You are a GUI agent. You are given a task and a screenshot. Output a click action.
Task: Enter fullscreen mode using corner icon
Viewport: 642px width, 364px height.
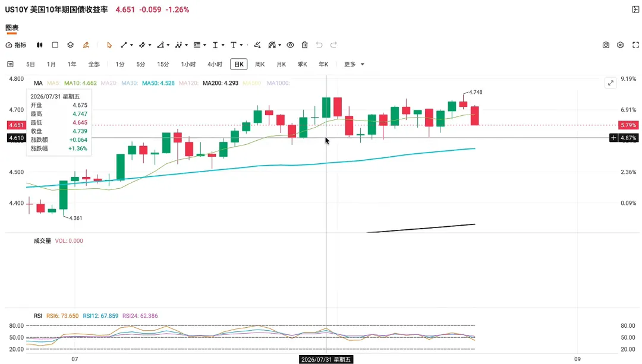pos(635,45)
